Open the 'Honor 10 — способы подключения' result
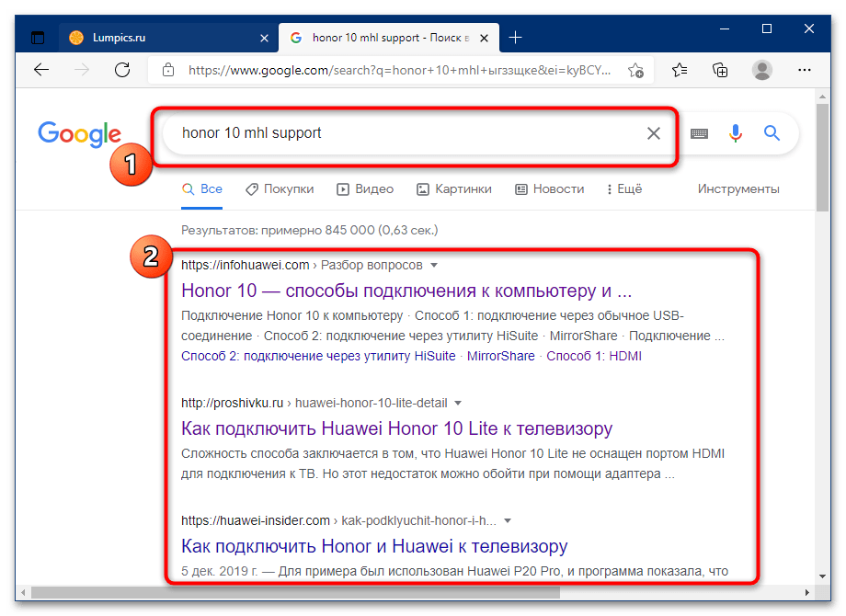Viewport: 846px width, 616px height. (406, 291)
